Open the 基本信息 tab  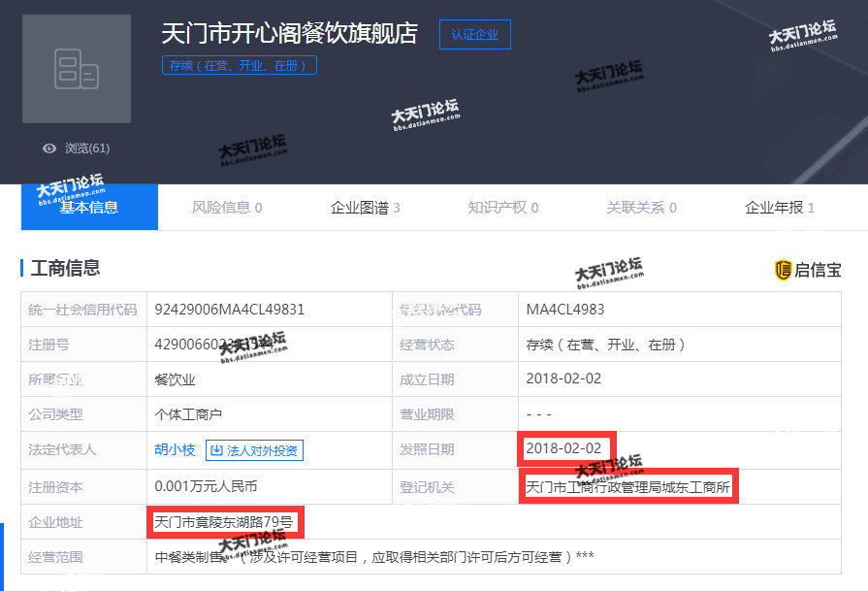(89, 207)
